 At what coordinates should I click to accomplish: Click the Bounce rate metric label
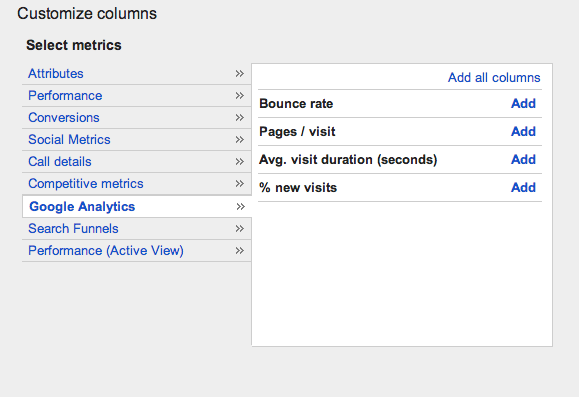(x=296, y=103)
